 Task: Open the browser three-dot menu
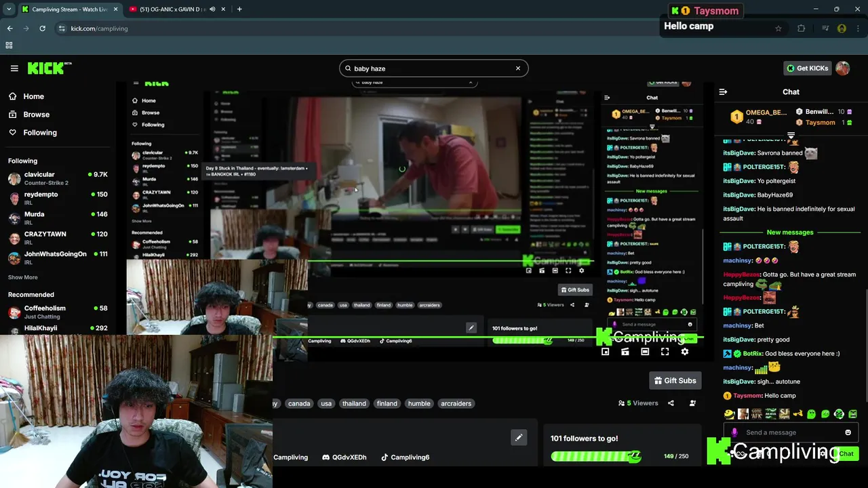point(858,28)
